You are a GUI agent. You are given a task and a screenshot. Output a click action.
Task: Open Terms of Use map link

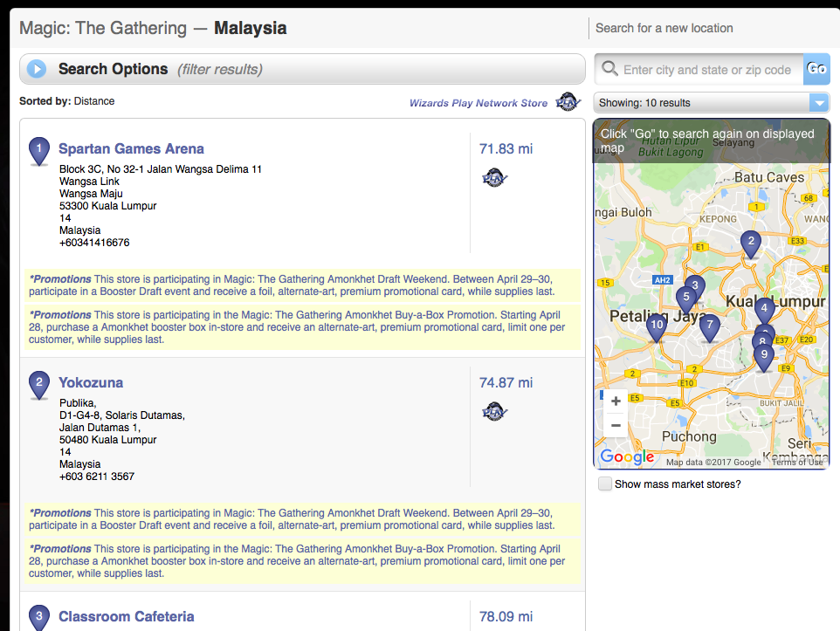[797, 462]
